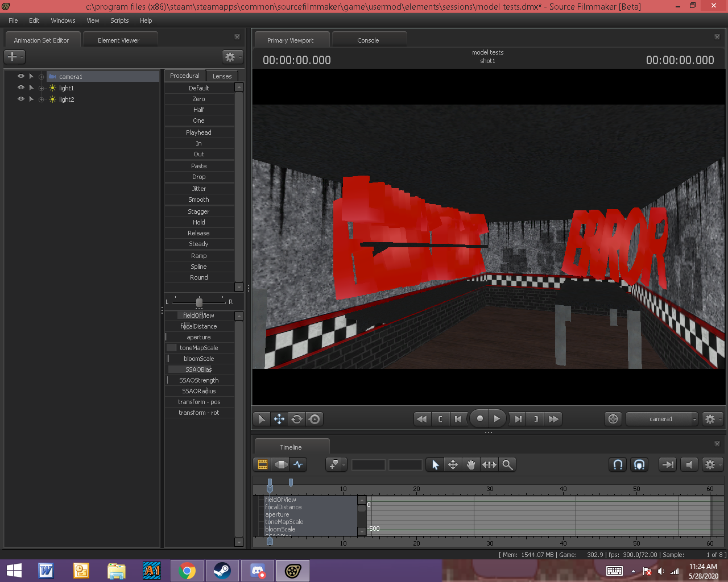Toggle the timeline snap magnet icon
This screenshot has height=582, width=728.
point(618,464)
